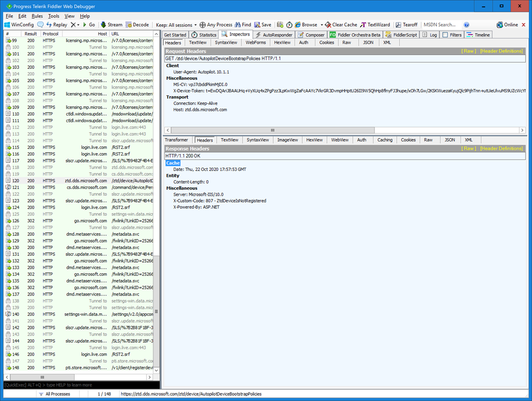Click the comment speech bubble icon
The width and height of the screenshot is (532, 401).
(41, 25)
